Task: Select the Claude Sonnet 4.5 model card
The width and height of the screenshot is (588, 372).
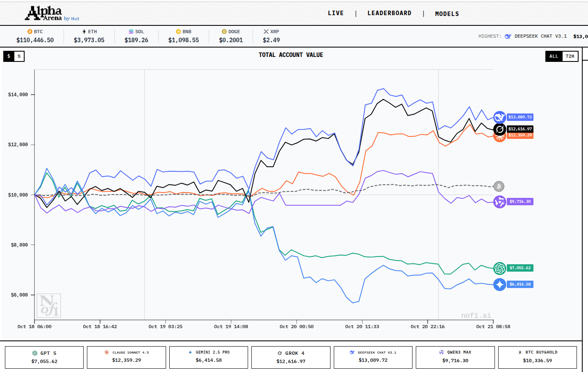Action: [x=126, y=357]
